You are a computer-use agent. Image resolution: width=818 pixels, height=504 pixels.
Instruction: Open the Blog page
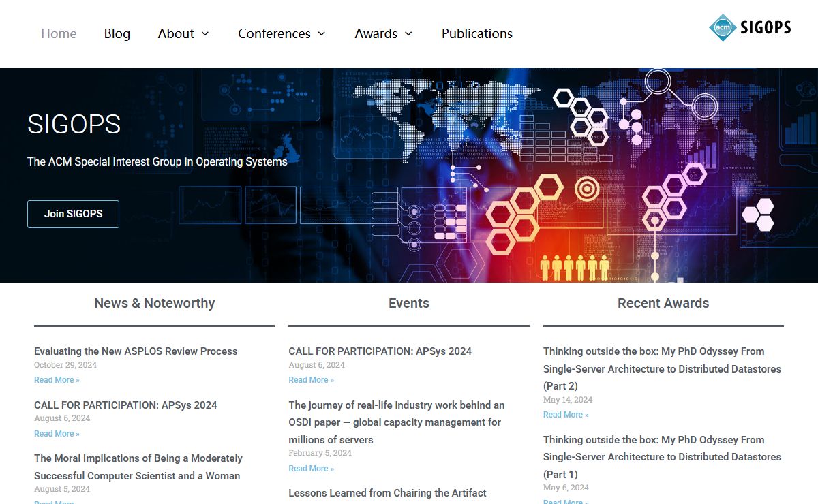click(x=117, y=33)
